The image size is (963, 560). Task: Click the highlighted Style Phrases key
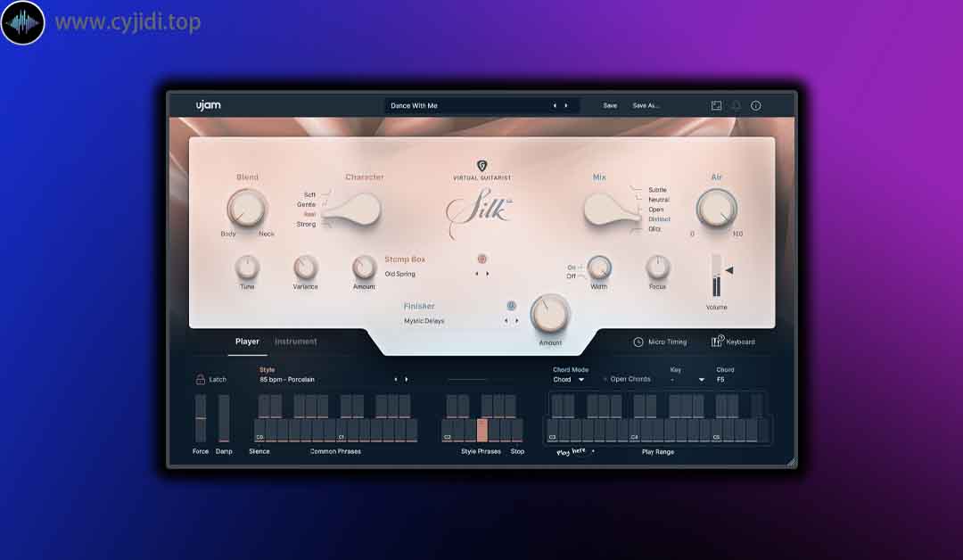click(482, 431)
